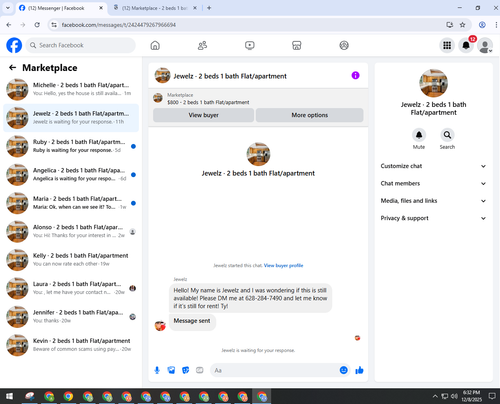500x404 pixels.
Task: Search in conversation magnifier icon
Action: 447,135
